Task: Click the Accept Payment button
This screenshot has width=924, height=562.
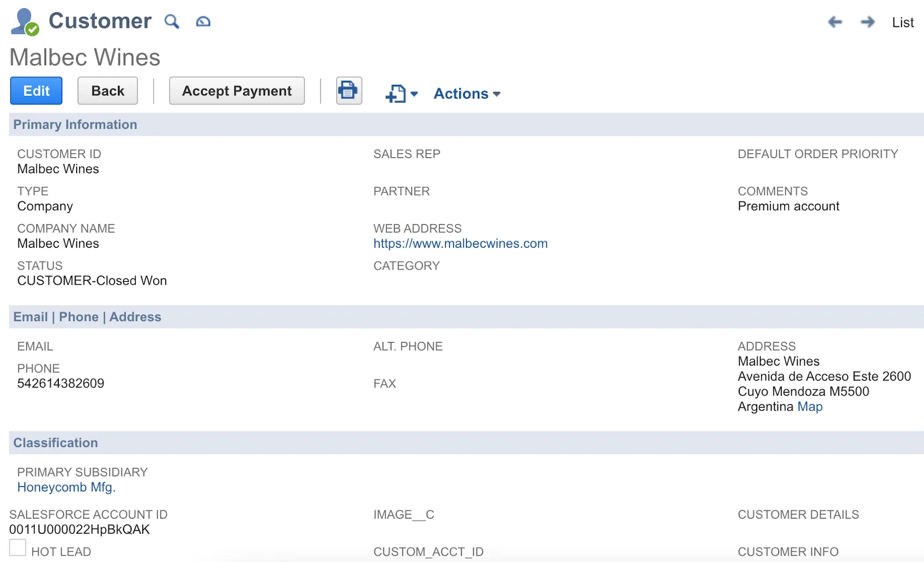Action: pyautogui.click(x=236, y=91)
